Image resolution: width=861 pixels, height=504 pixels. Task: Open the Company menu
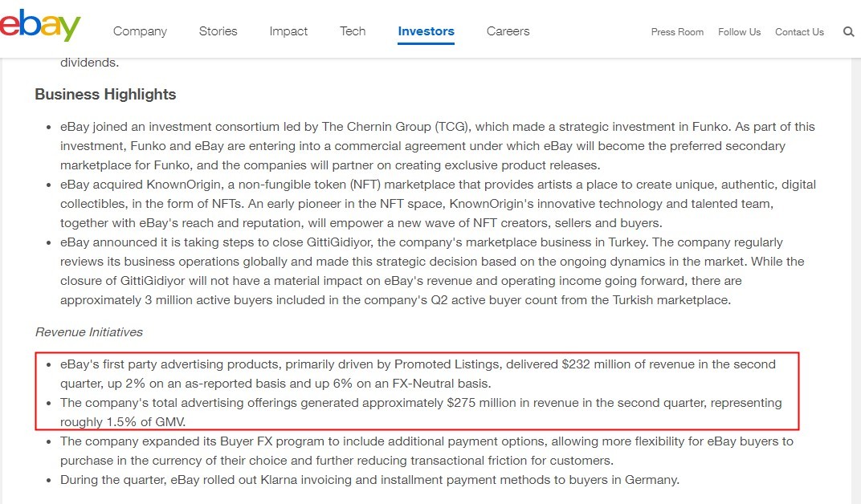[140, 31]
